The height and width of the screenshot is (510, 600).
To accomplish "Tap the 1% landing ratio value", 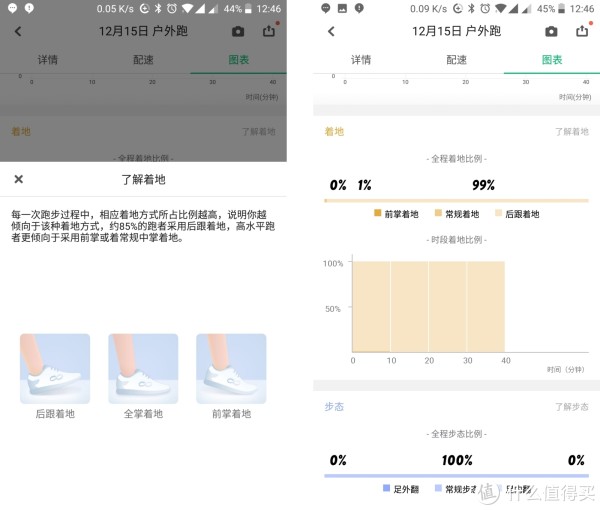I will 364,185.
